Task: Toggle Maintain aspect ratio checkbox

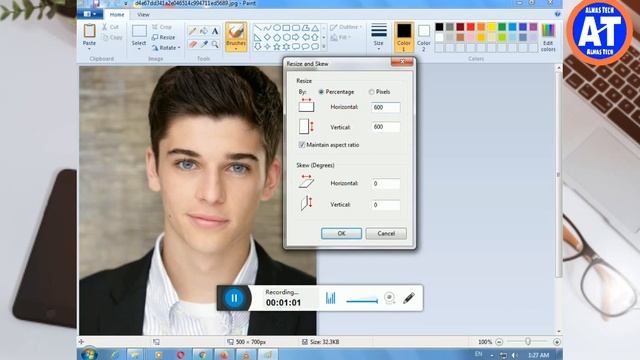Action: point(302,145)
